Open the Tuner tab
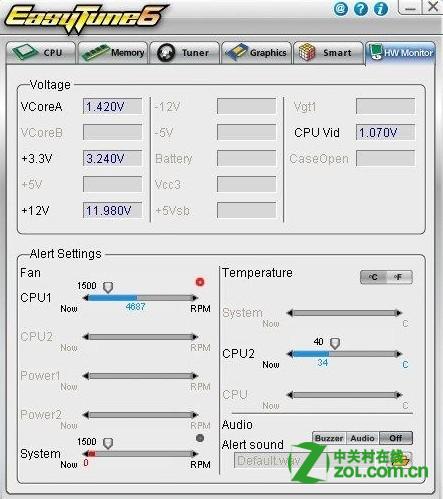This screenshot has height=499, width=443. 184,53
